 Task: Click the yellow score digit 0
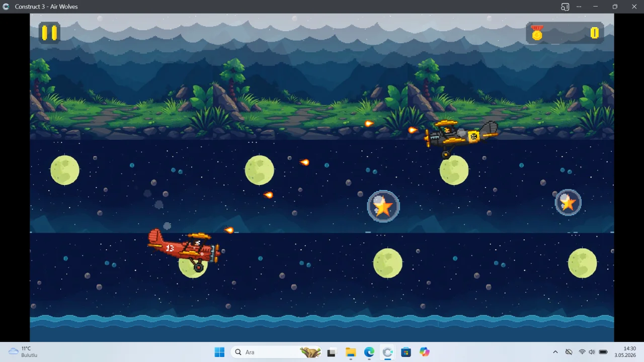(595, 33)
